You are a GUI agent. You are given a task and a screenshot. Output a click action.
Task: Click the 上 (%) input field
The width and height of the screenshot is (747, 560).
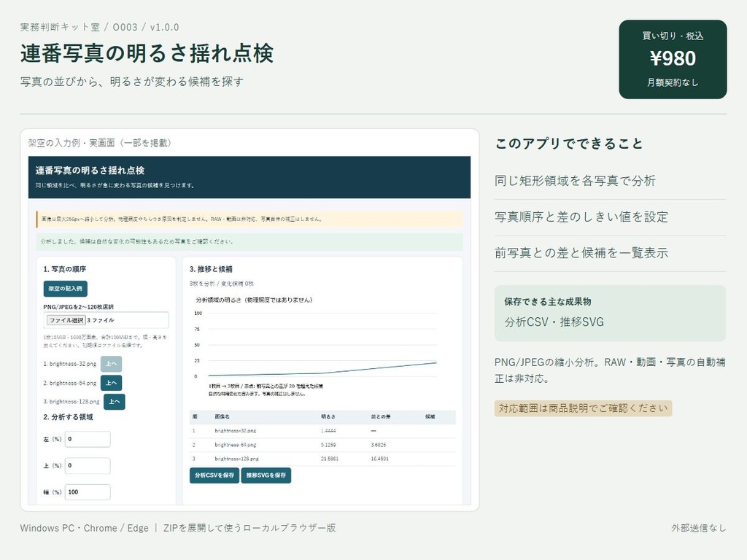(88, 466)
